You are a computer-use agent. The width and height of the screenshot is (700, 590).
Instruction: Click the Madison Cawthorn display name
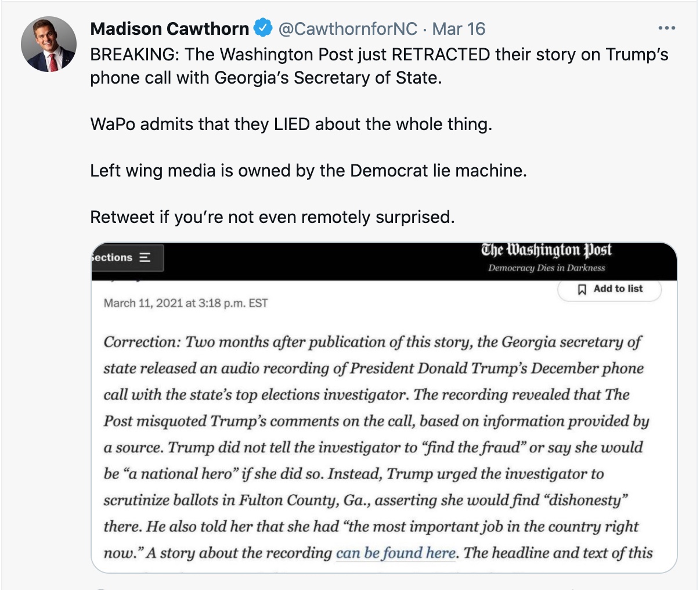169,28
